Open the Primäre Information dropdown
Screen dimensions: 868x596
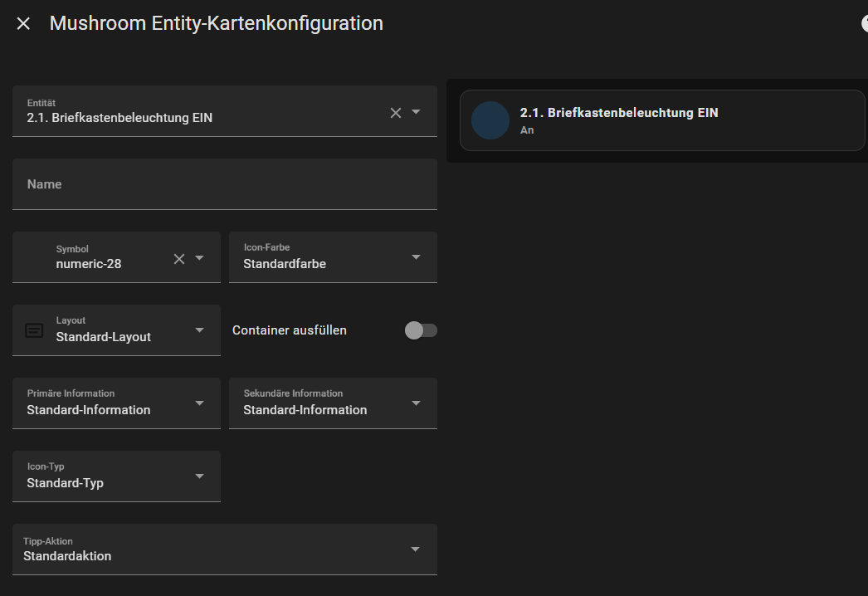(116, 403)
